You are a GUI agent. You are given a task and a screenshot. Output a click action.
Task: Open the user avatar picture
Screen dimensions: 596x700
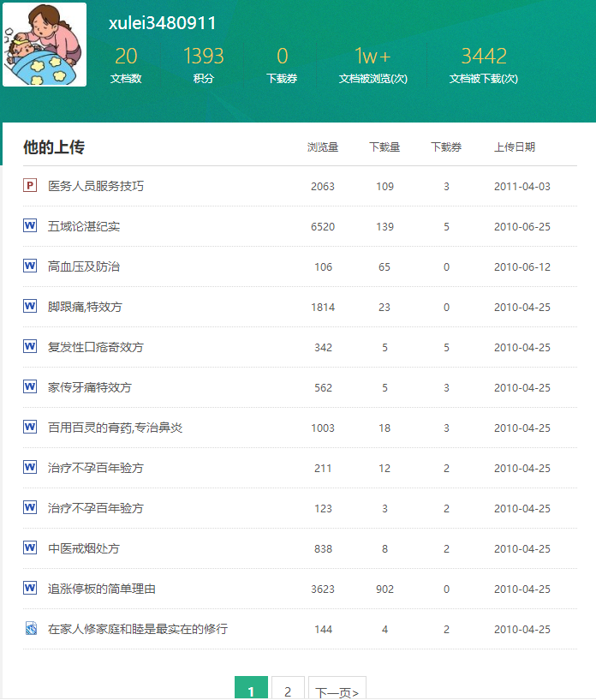pos(45,45)
